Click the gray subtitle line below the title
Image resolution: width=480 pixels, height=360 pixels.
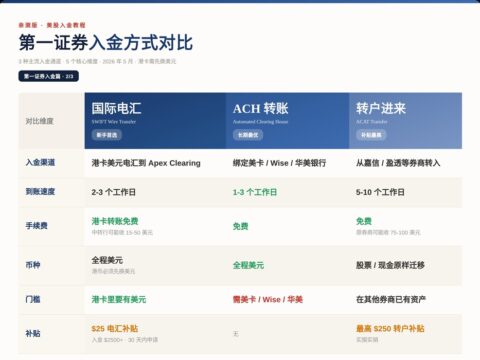97,61
